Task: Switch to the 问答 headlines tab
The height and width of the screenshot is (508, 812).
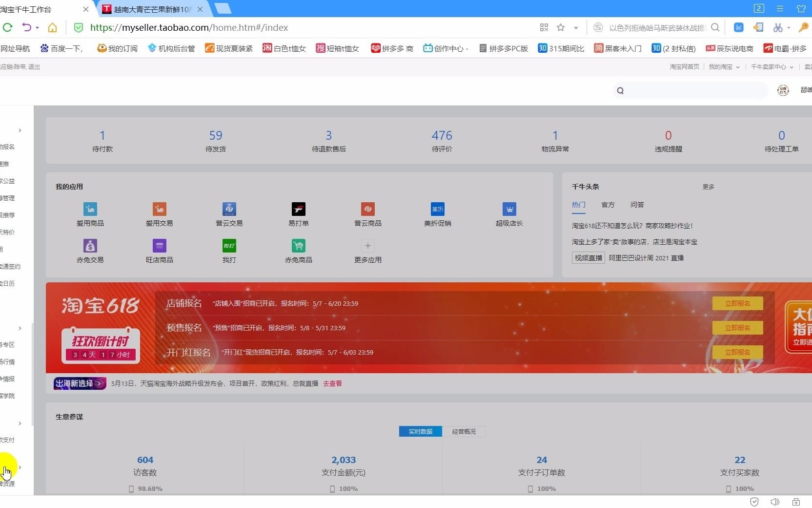Action: [637, 205]
